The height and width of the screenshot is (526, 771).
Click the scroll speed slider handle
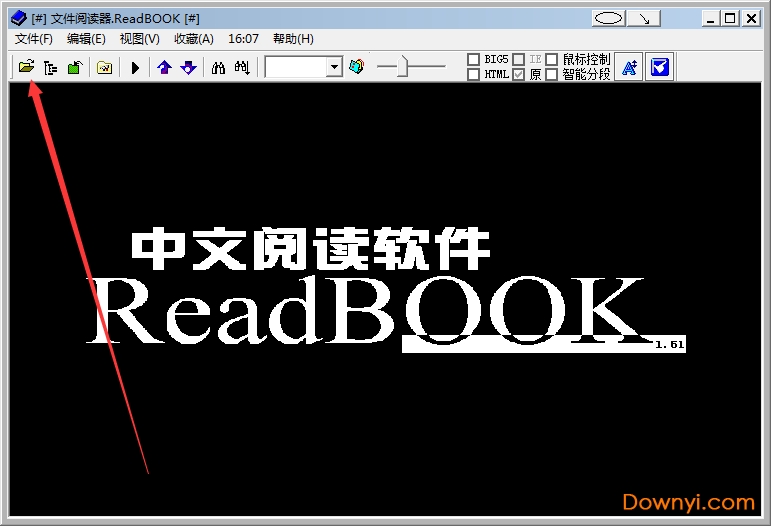402,67
